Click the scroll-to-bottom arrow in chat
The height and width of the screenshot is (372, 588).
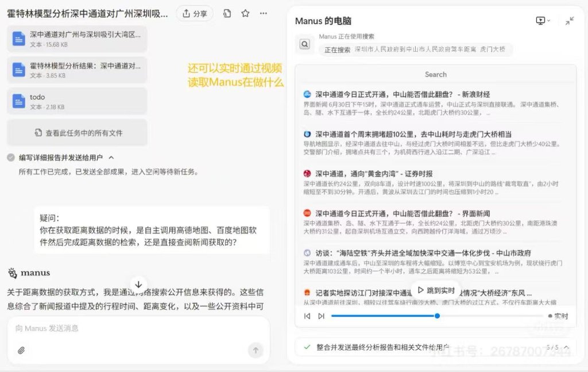(138, 284)
